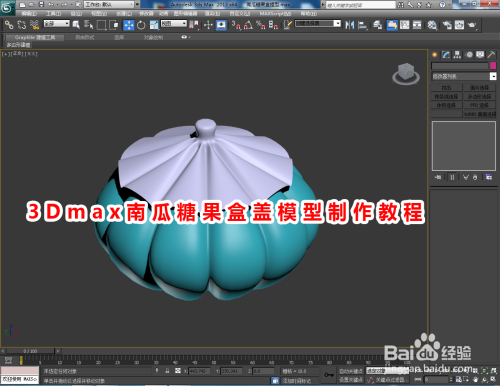This screenshot has height=386, width=500.
Task: Click the NURBS surface select modifier button
Action: (480, 114)
